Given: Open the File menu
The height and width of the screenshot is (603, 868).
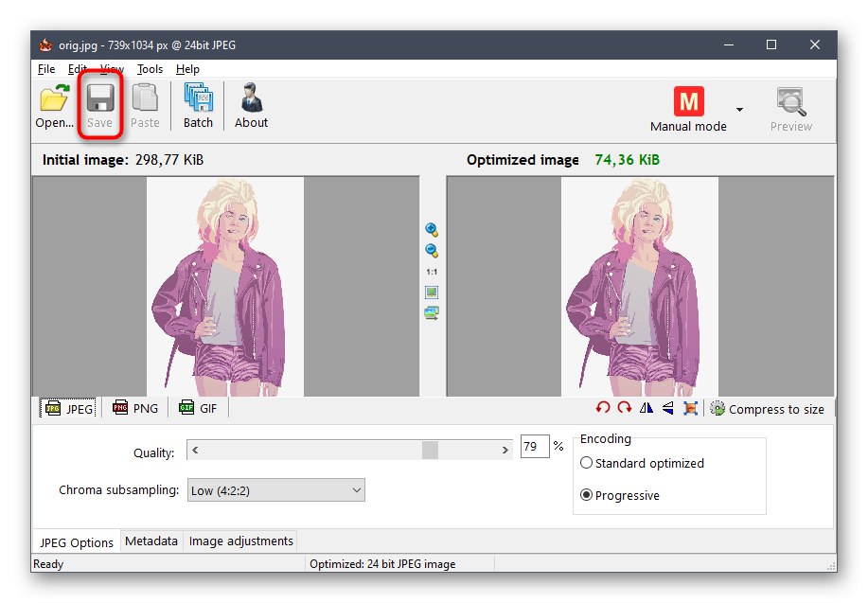Looking at the screenshot, I should pyautogui.click(x=46, y=69).
